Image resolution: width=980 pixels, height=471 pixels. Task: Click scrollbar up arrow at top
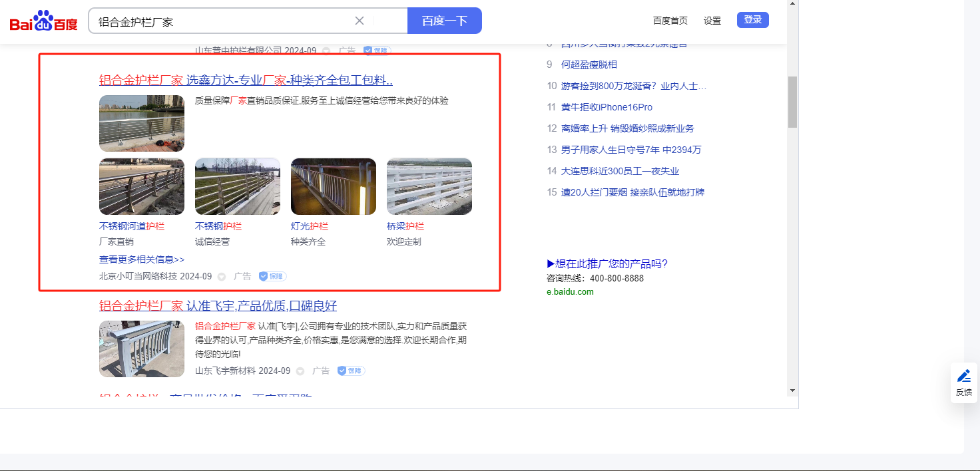tap(792, 4)
